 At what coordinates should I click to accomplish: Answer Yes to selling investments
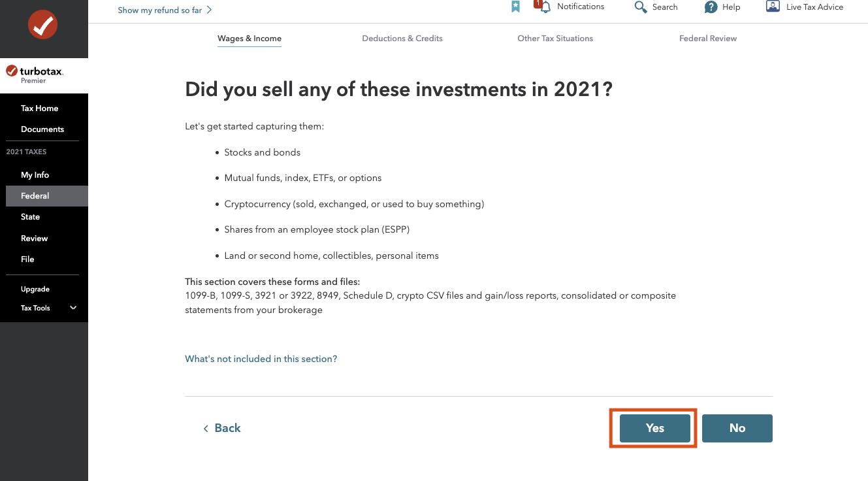654,428
